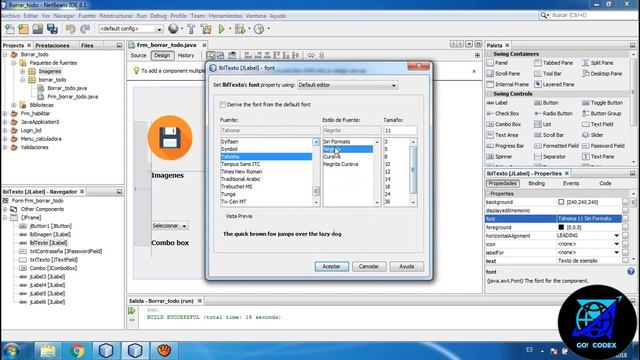Choose Password Field in Palette
Image resolution: width=640 pixels, height=360 pixels.
point(603,146)
